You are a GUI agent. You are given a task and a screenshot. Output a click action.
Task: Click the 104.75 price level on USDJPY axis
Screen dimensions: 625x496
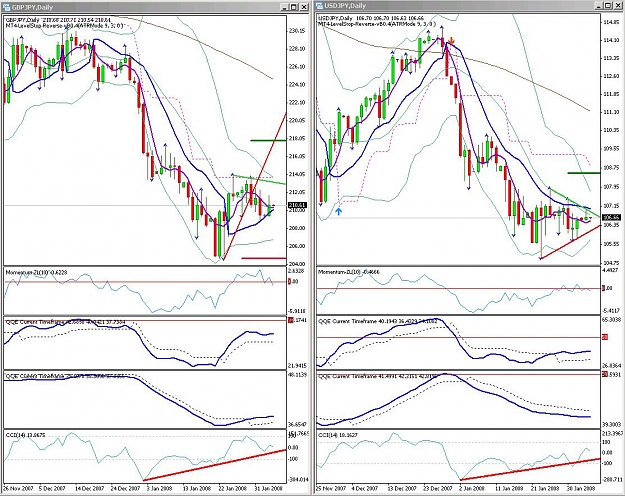611,263
